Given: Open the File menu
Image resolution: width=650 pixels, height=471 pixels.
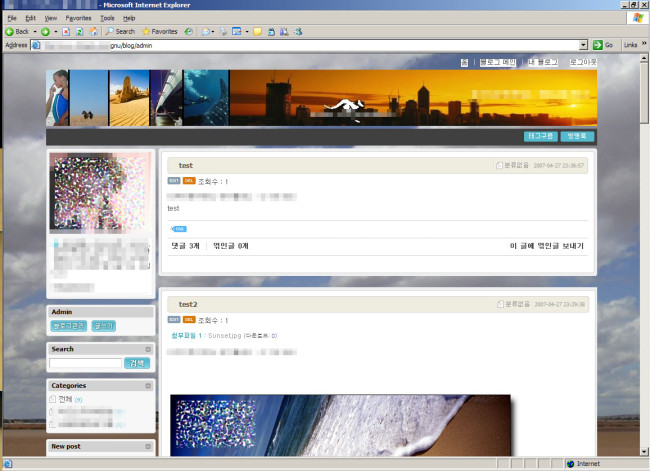Looking at the screenshot, I should click(x=12, y=18).
